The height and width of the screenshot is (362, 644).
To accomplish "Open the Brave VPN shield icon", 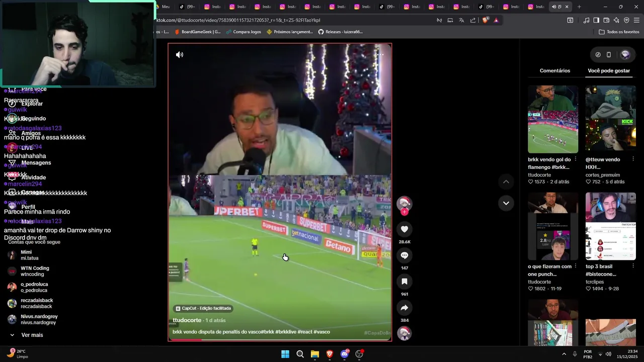I will pos(626,20).
